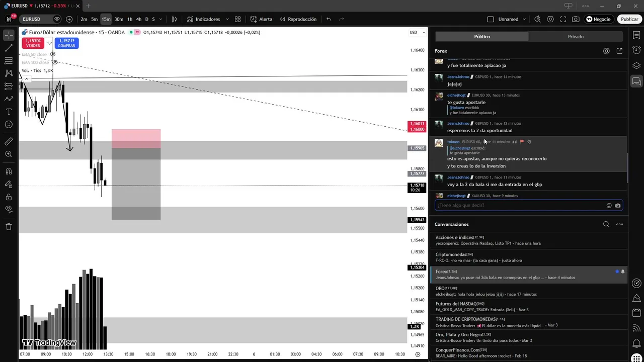
Task: Click the blue COMPRAR buy button
Action: (x=66, y=43)
